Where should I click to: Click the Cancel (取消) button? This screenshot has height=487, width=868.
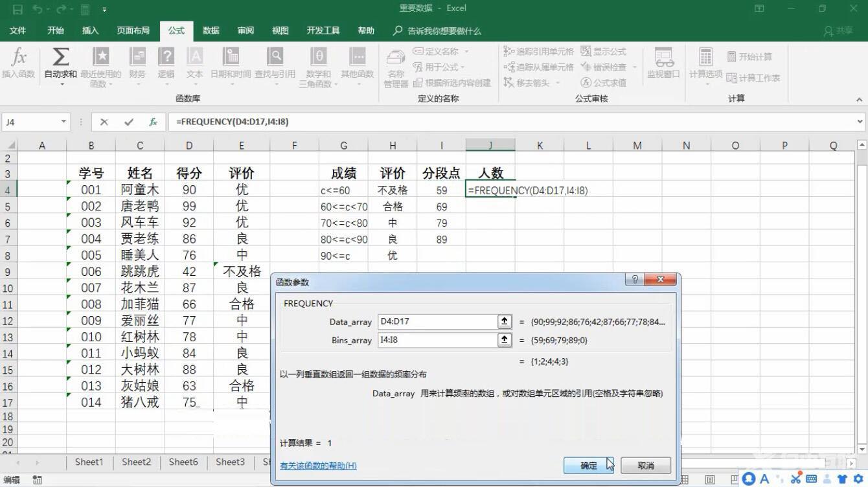coord(646,465)
